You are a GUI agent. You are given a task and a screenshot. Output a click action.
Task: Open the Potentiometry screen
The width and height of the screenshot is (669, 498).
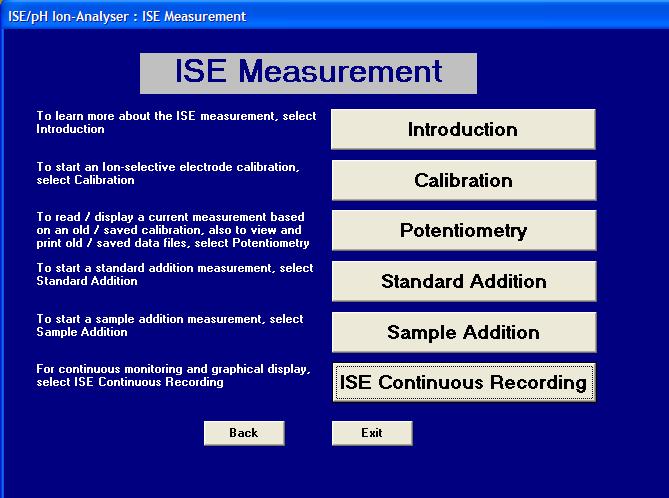[464, 230]
